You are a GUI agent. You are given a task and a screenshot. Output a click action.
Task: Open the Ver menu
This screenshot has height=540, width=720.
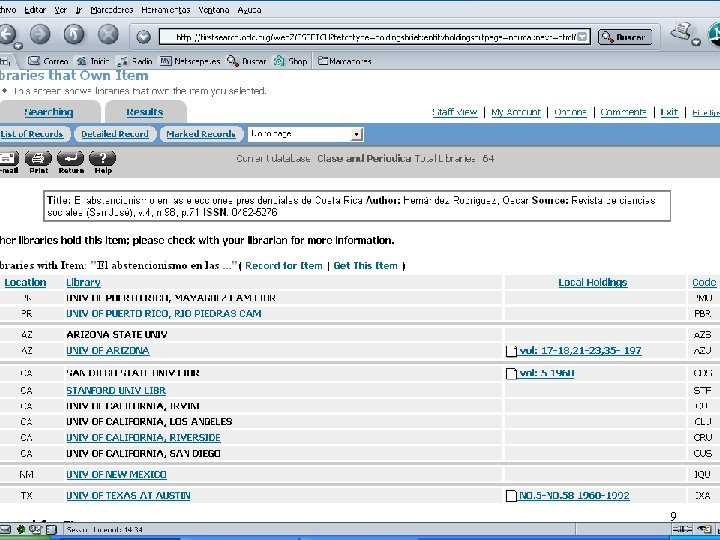pos(61,10)
